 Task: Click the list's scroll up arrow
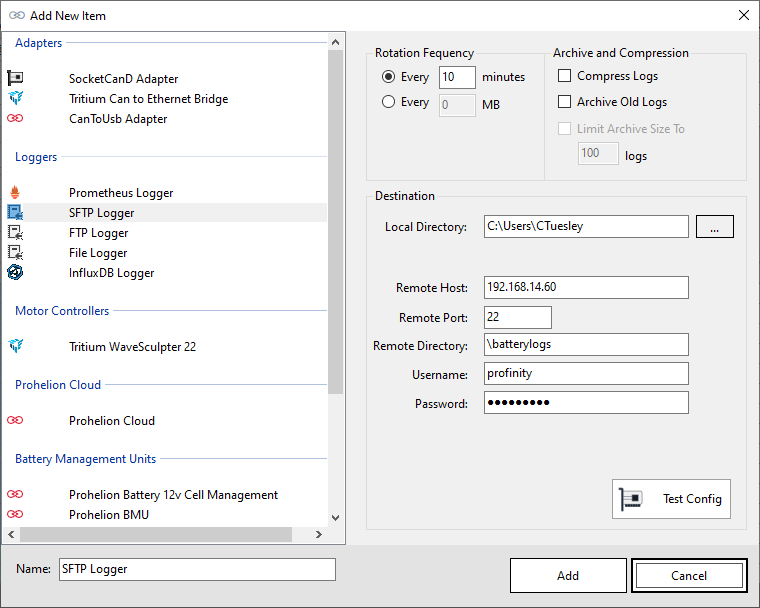(x=335, y=42)
